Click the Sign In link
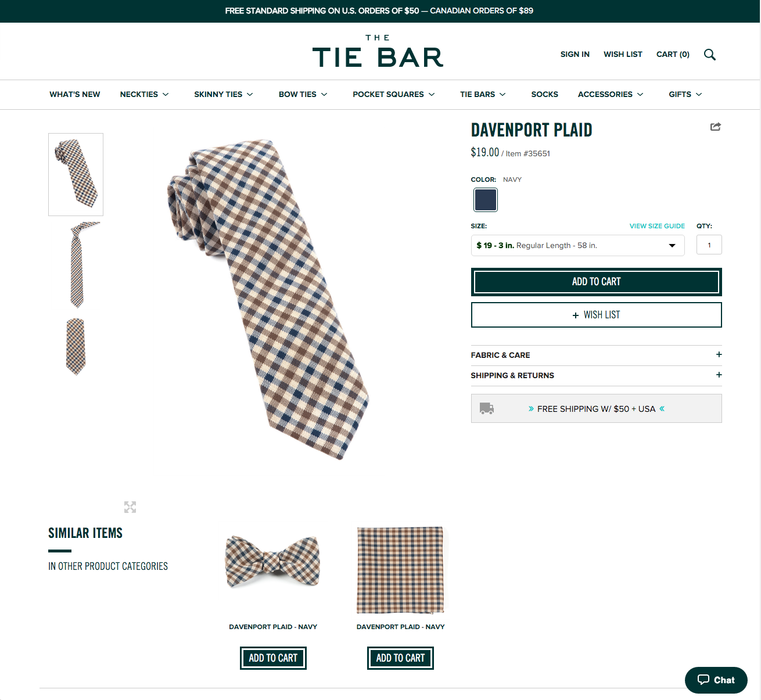Screen dimensions: 761x700 (575, 54)
